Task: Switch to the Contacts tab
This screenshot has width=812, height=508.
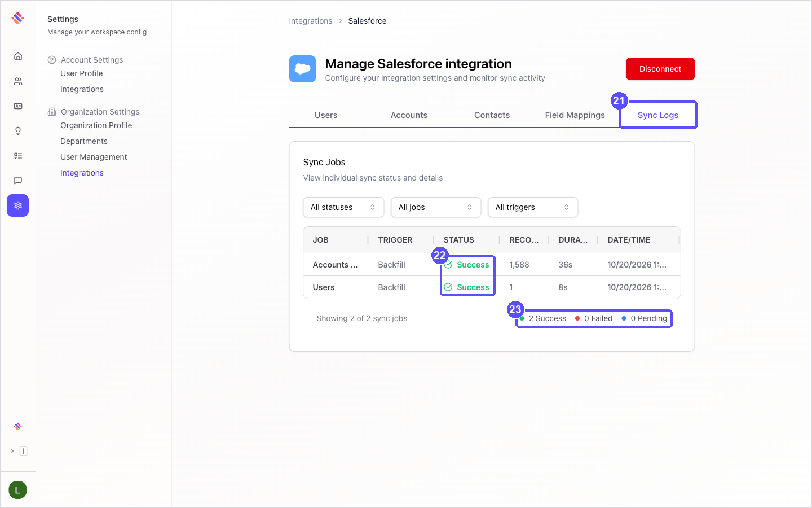Action: 492,115
